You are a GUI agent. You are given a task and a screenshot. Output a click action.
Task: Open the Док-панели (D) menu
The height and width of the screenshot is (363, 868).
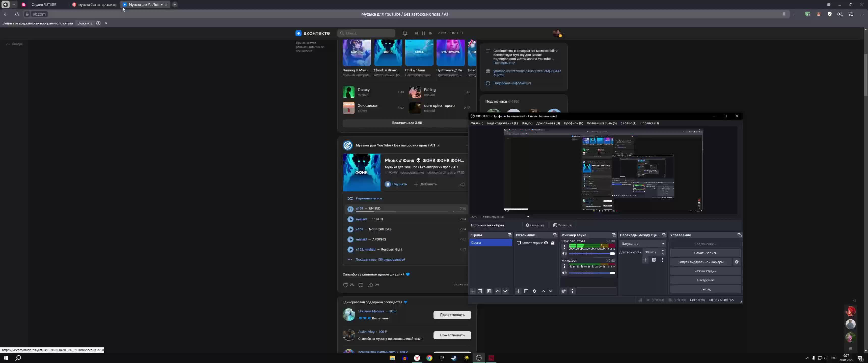[548, 123]
